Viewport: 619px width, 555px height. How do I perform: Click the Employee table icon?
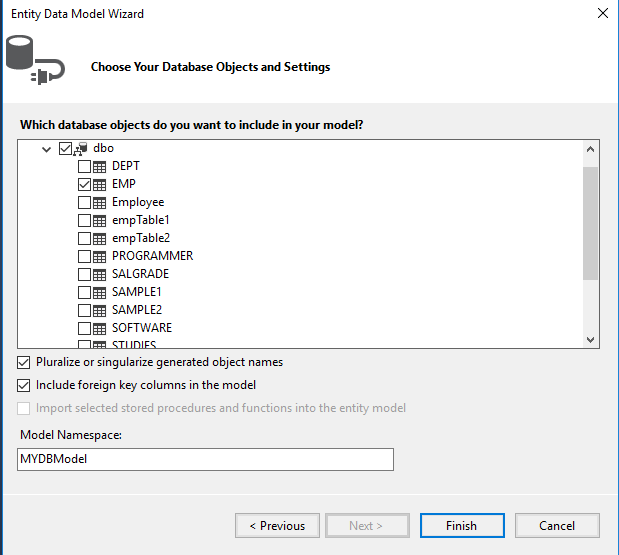pyautogui.click(x=100, y=203)
